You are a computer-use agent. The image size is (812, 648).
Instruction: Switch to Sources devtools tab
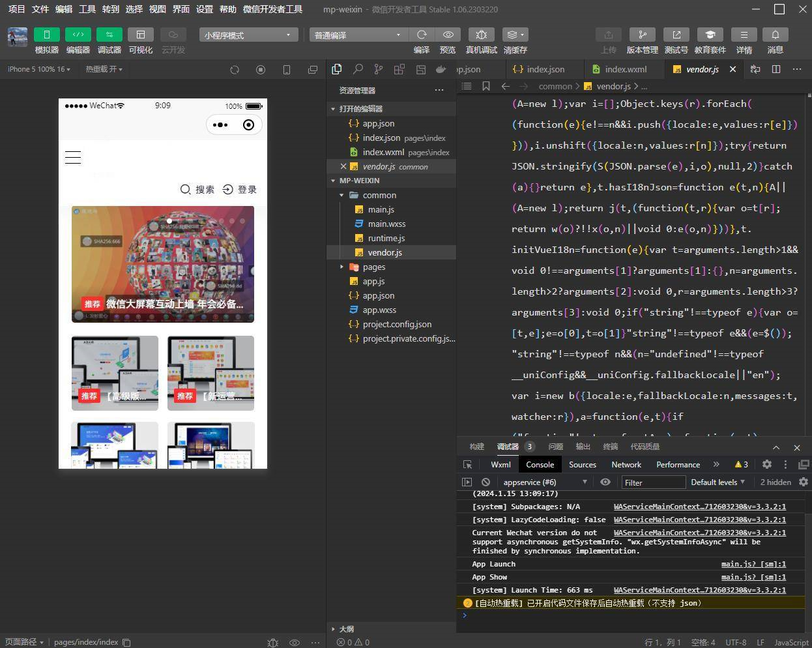pos(583,464)
